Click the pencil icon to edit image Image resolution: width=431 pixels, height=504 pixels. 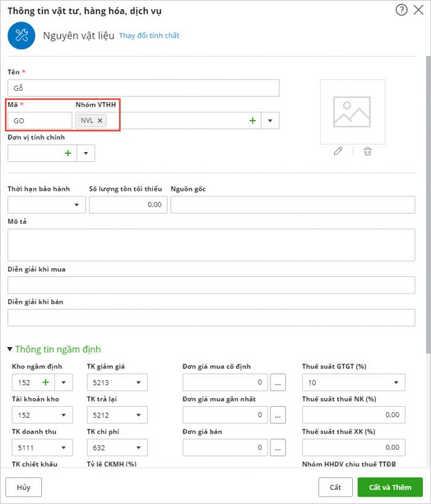pos(337,151)
